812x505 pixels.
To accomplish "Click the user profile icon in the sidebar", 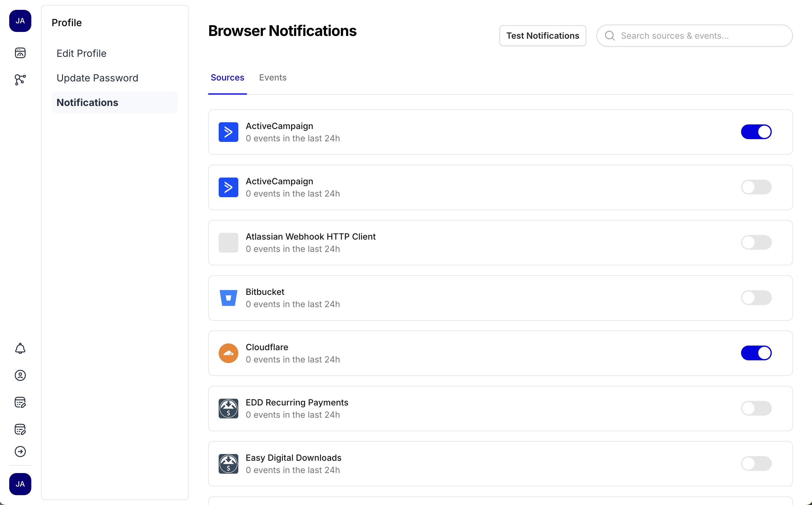I will [20, 375].
